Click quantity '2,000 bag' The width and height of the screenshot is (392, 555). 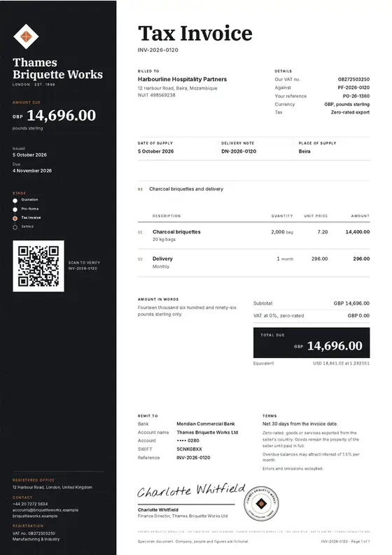point(282,232)
